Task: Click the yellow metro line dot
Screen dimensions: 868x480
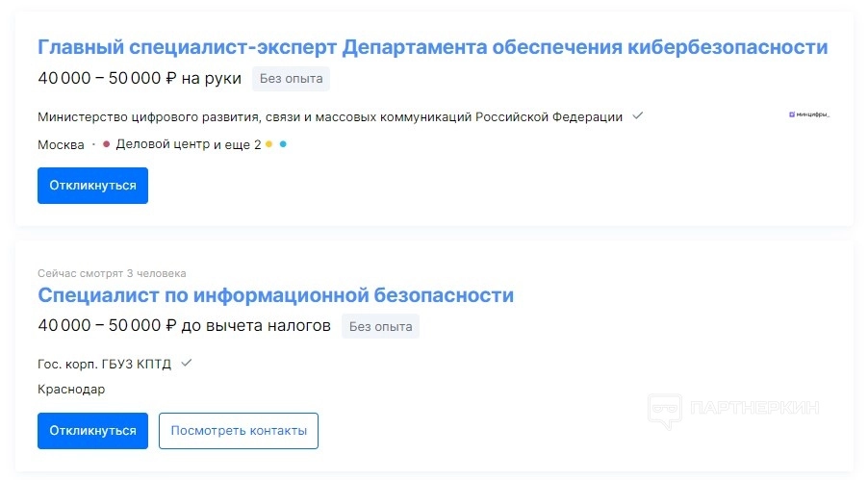Action: (269, 144)
